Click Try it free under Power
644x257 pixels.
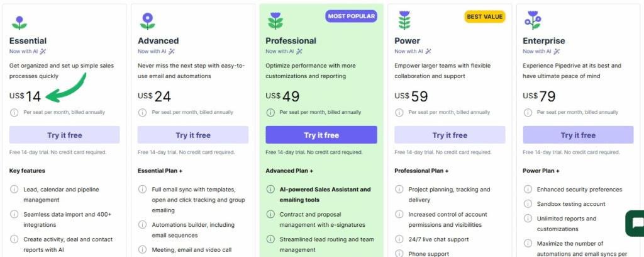click(450, 135)
